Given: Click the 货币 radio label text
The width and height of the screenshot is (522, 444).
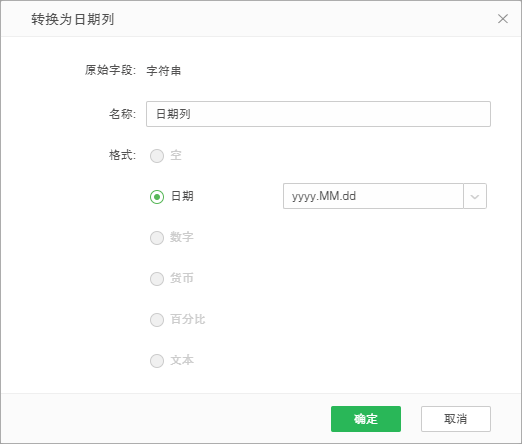Looking at the screenshot, I should tap(182, 278).
